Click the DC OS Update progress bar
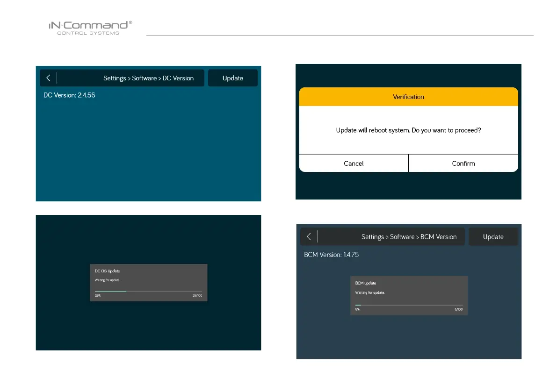The height and width of the screenshot is (392, 557). click(x=148, y=291)
